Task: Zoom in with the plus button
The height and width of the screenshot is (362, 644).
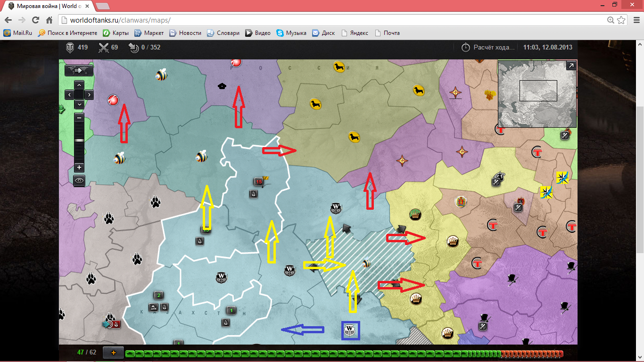Action: click(79, 167)
